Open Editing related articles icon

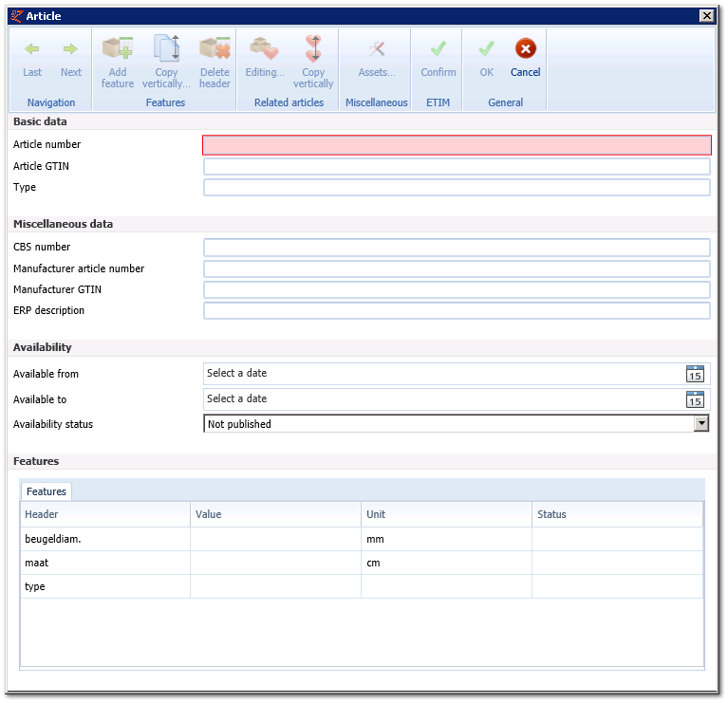click(x=265, y=48)
